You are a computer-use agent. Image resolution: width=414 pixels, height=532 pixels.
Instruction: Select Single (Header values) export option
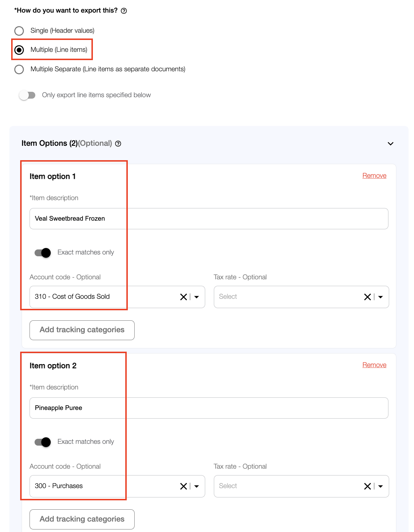coord(19,31)
